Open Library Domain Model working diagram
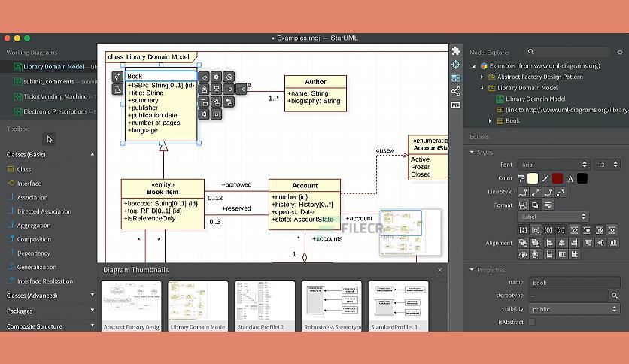629x364 pixels. (x=49, y=67)
